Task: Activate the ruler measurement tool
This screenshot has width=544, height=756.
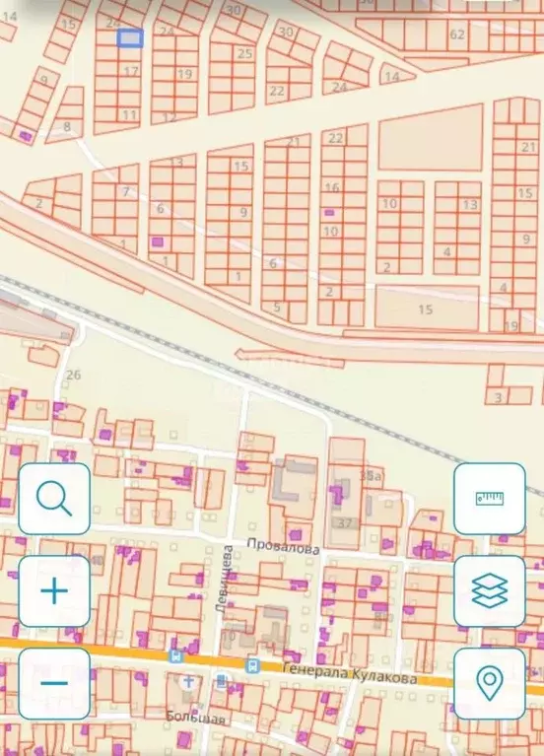Action: pos(490,499)
